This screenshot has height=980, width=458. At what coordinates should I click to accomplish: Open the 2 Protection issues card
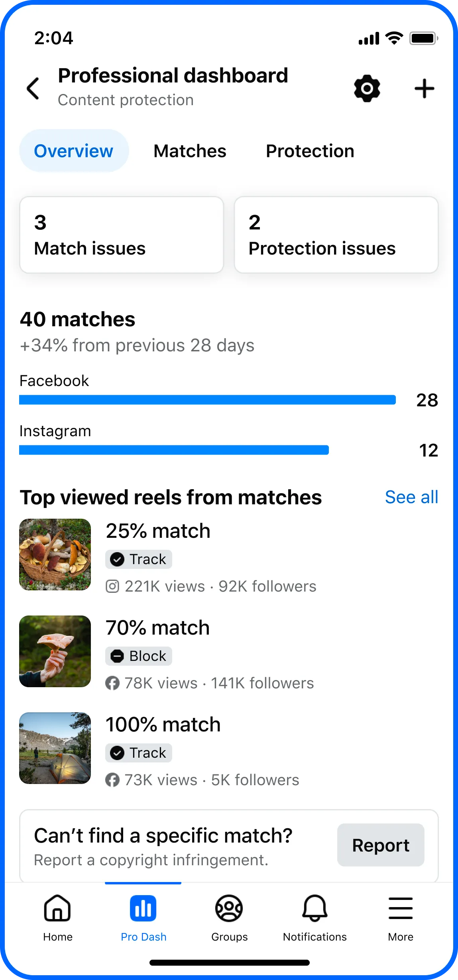pos(336,235)
